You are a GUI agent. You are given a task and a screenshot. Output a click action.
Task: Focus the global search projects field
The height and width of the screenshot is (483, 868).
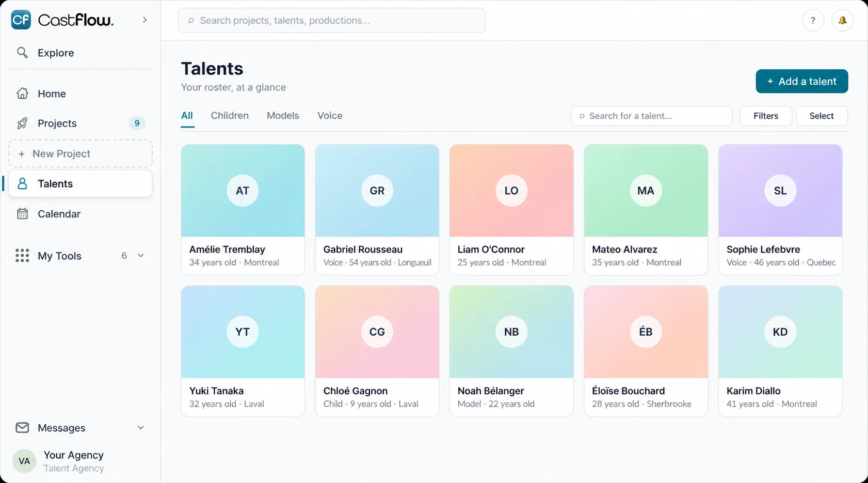coord(331,21)
